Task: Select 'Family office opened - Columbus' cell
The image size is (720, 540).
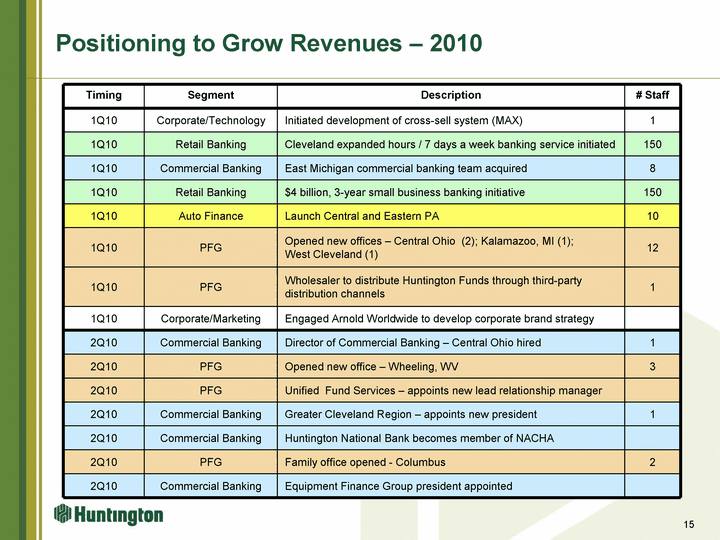Action: [x=365, y=463]
